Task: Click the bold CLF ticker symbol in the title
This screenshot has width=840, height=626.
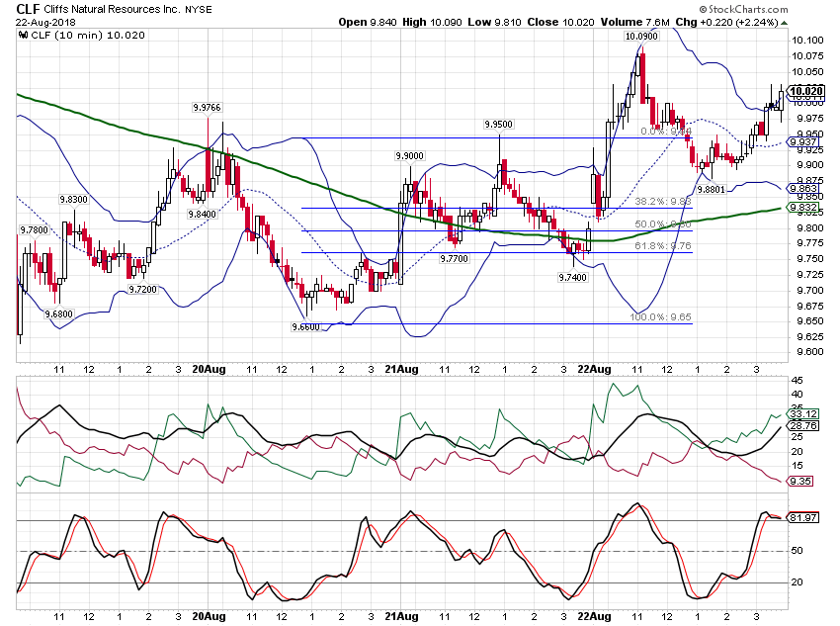Action: (x=28, y=9)
